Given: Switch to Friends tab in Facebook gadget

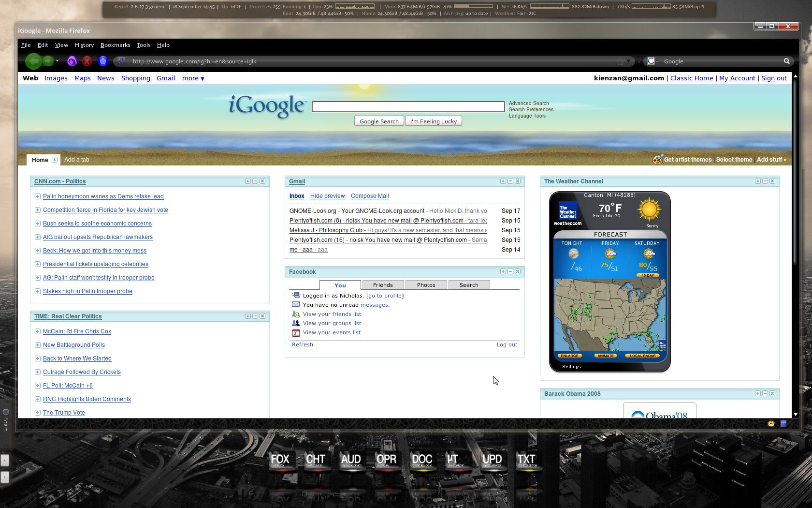Looking at the screenshot, I should click(x=383, y=285).
